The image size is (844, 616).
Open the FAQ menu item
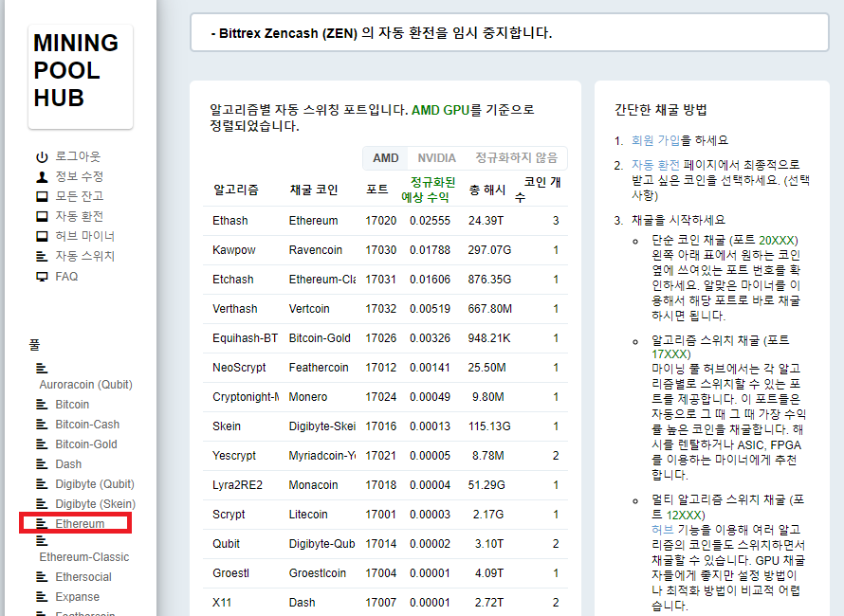pyautogui.click(x=66, y=277)
